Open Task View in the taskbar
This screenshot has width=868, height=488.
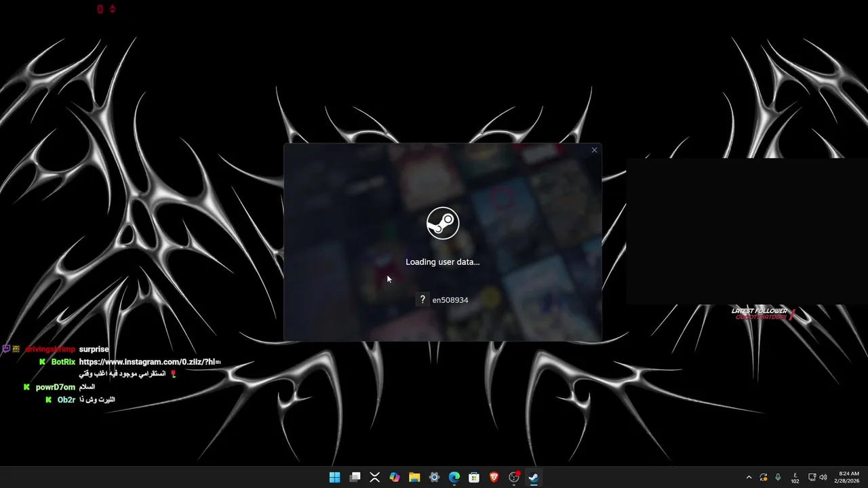tap(355, 477)
